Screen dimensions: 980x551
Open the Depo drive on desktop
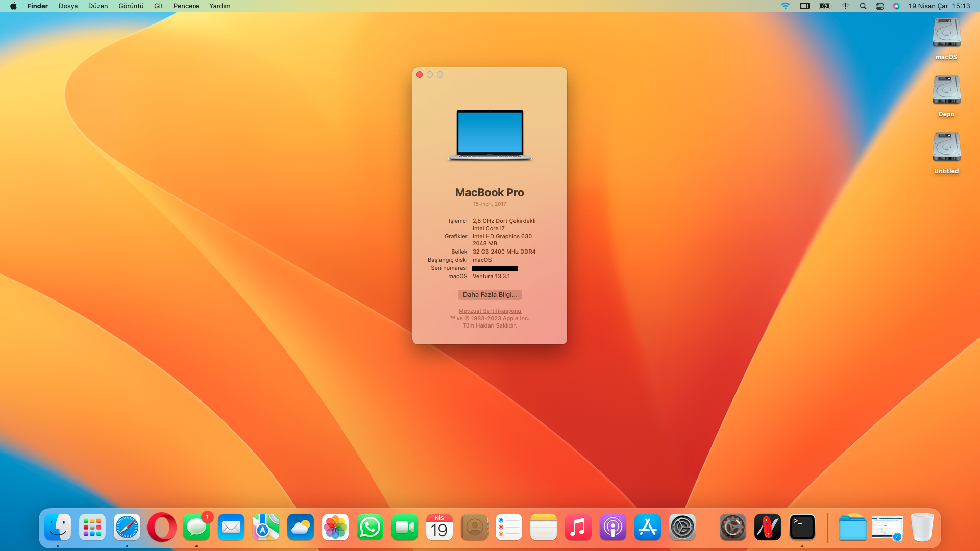click(x=946, y=91)
